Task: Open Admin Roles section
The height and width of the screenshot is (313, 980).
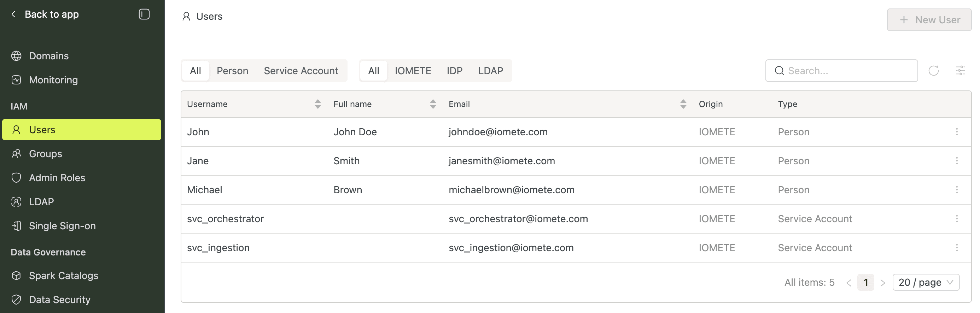Action: coord(57,178)
